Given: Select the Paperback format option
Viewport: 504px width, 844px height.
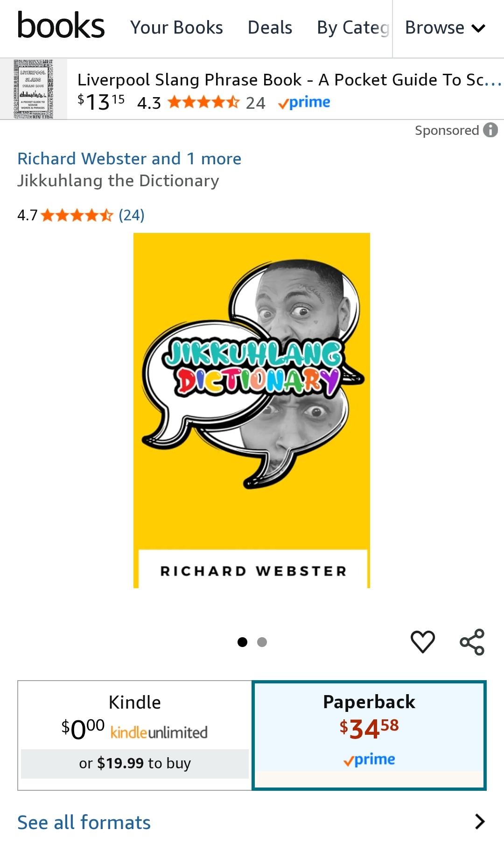Looking at the screenshot, I should [369, 735].
